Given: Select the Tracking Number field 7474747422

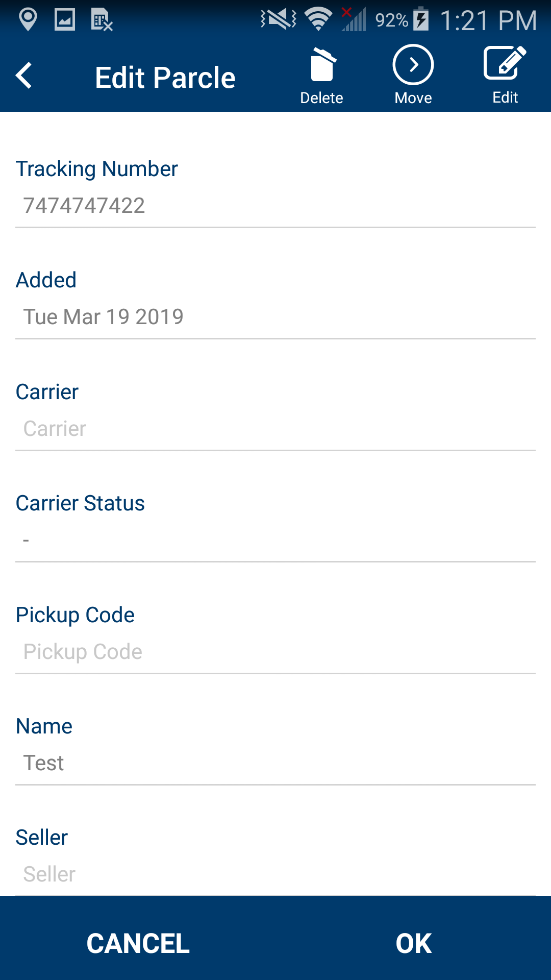Looking at the screenshot, I should [x=275, y=206].
